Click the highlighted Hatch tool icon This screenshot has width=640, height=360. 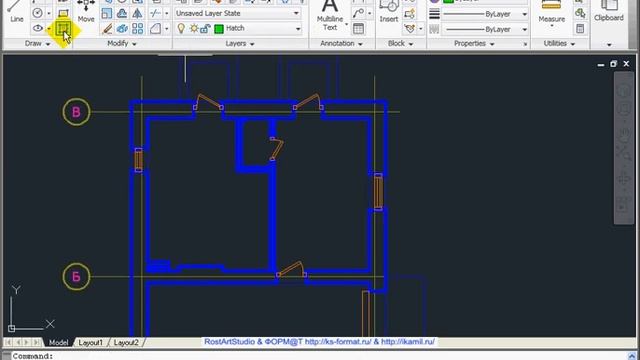63,29
